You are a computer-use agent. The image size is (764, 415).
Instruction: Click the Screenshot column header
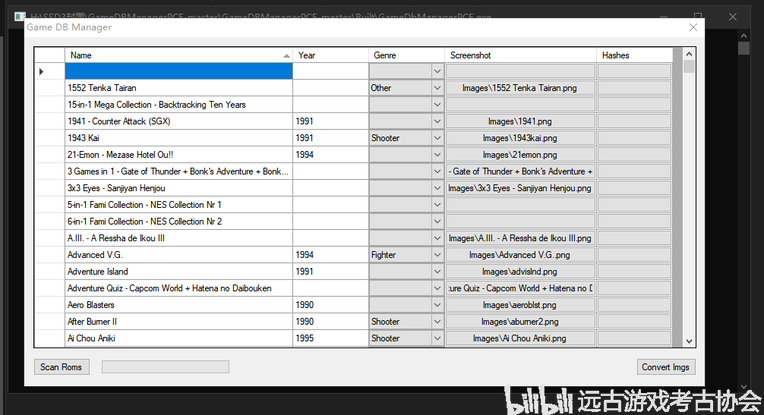[x=520, y=55]
